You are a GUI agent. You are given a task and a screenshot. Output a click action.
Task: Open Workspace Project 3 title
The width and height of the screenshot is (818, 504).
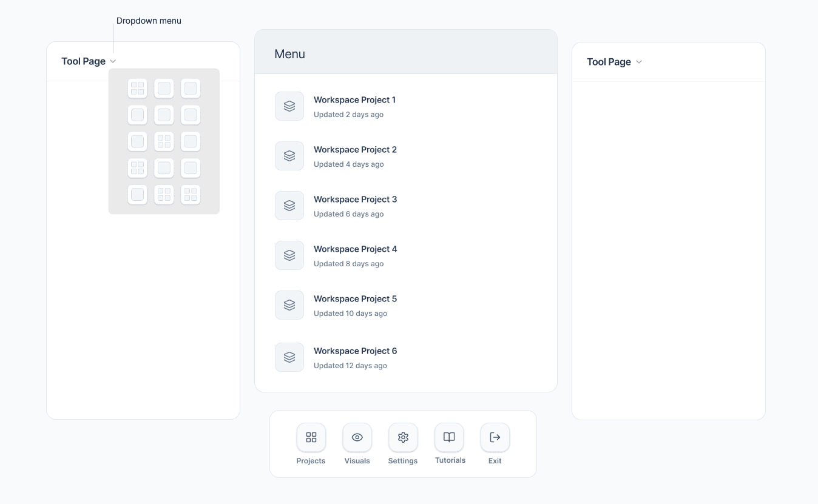click(x=355, y=200)
